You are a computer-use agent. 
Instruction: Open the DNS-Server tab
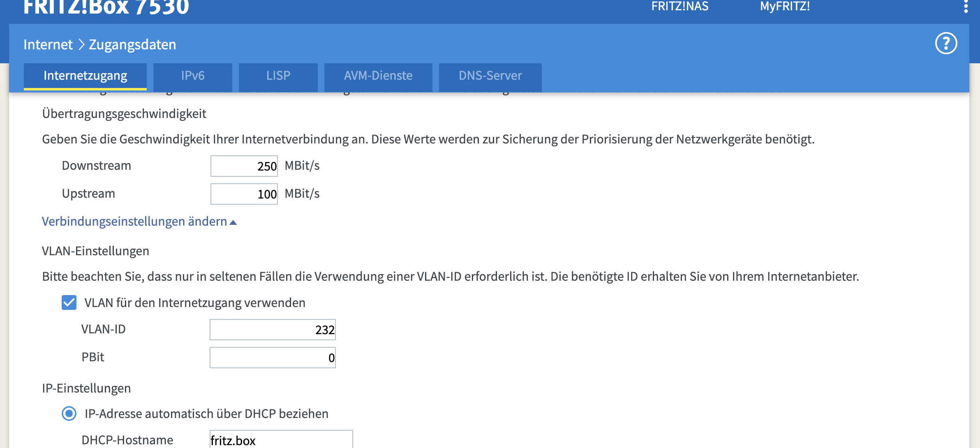490,76
